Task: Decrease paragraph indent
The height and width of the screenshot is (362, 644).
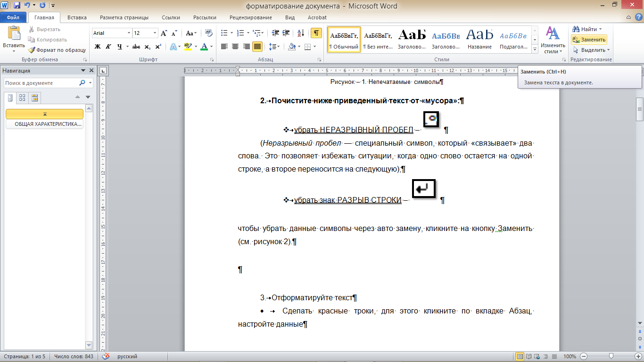Action: 275,33
